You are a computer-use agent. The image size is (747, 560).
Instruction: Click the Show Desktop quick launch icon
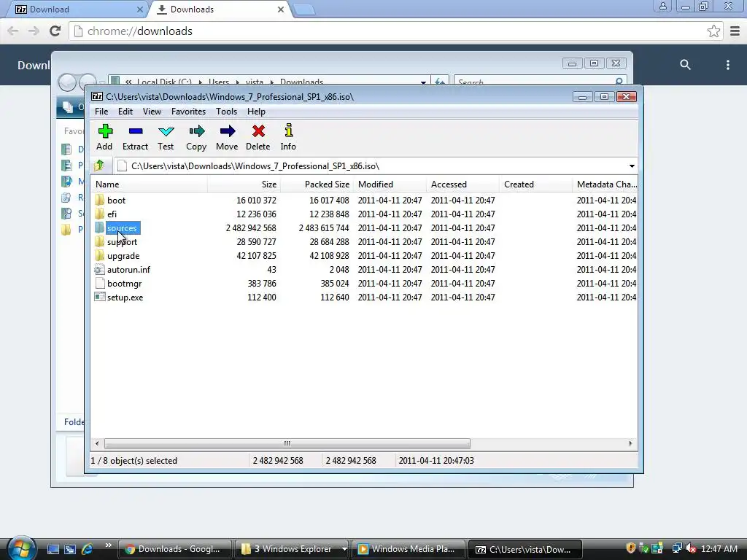(x=53, y=549)
